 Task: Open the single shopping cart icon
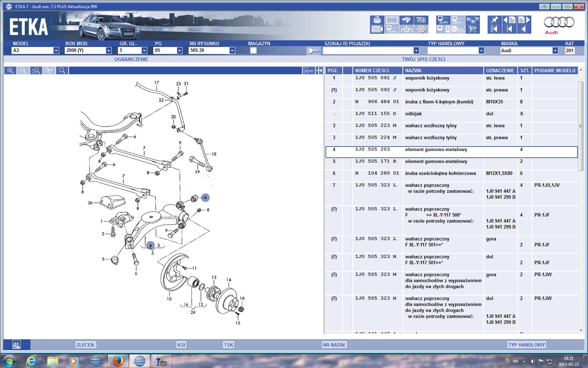(x=473, y=29)
